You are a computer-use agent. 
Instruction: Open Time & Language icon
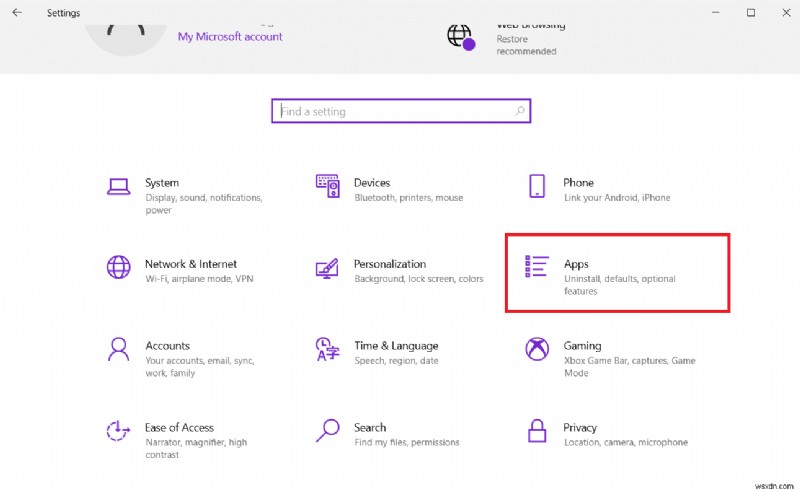(x=327, y=349)
